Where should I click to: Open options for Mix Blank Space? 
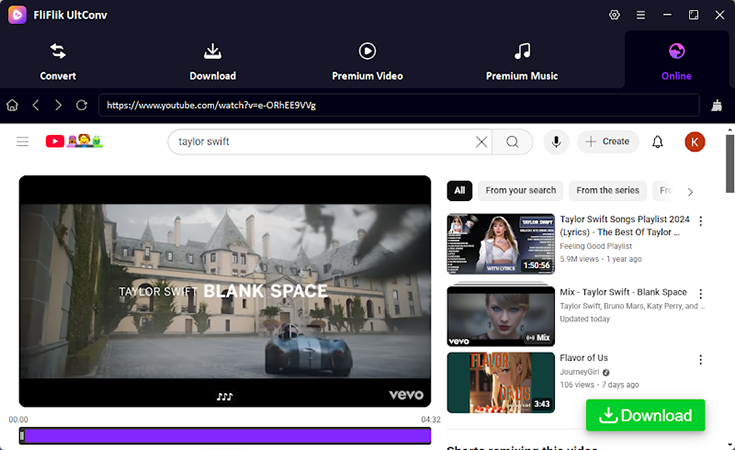point(700,294)
